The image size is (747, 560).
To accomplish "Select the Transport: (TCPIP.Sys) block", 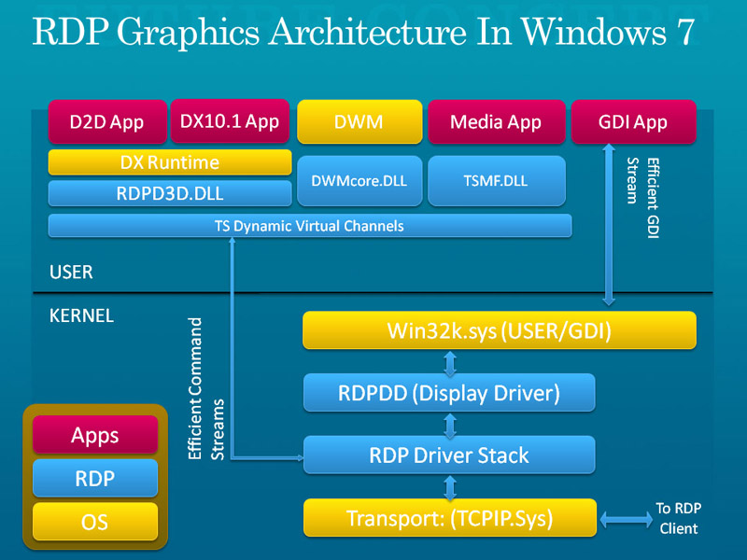I will tap(450, 518).
